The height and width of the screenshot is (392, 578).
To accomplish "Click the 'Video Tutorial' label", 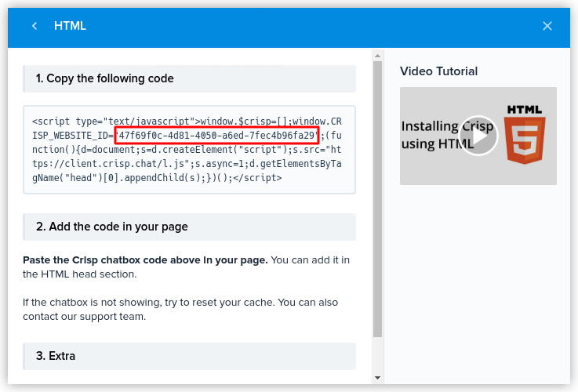I will [x=438, y=71].
